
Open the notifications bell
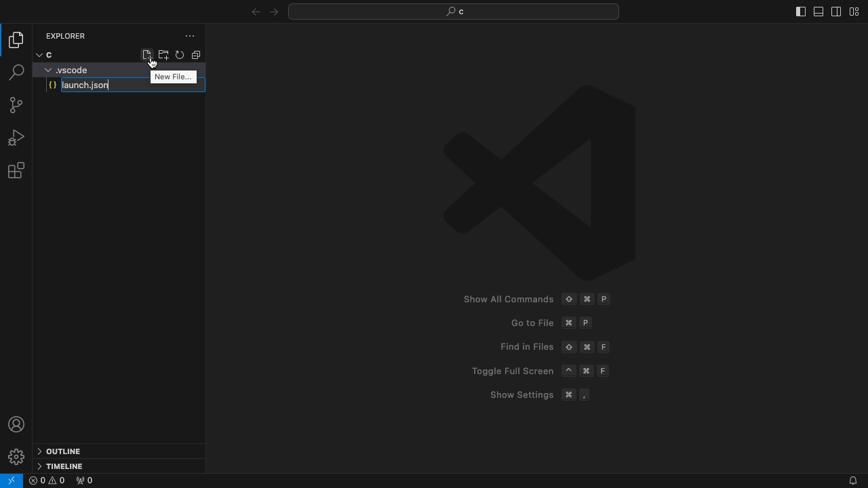pyautogui.click(x=853, y=481)
